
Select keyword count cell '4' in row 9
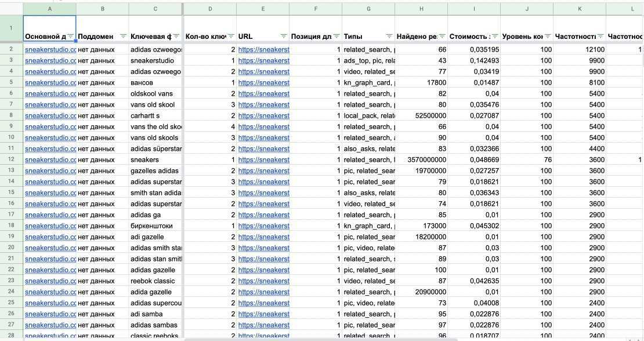pyautogui.click(x=210, y=127)
